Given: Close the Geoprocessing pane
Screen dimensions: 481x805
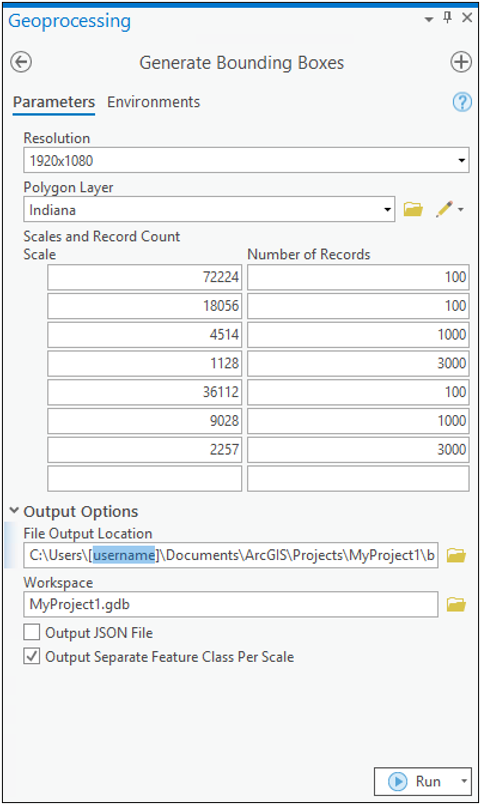Looking at the screenshot, I should coord(467,18).
